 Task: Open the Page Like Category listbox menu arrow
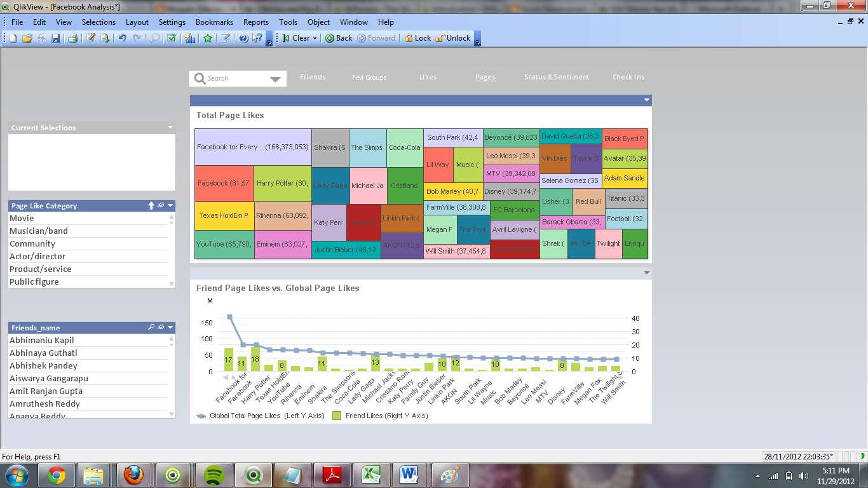(170, 206)
